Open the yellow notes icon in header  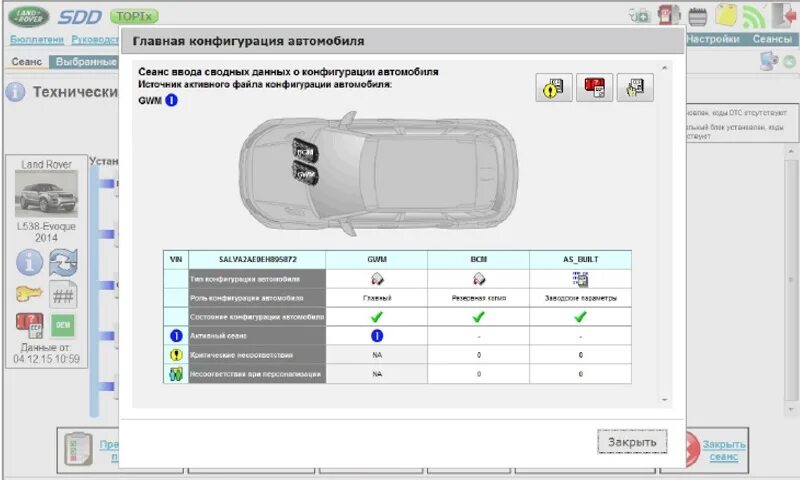click(726, 15)
